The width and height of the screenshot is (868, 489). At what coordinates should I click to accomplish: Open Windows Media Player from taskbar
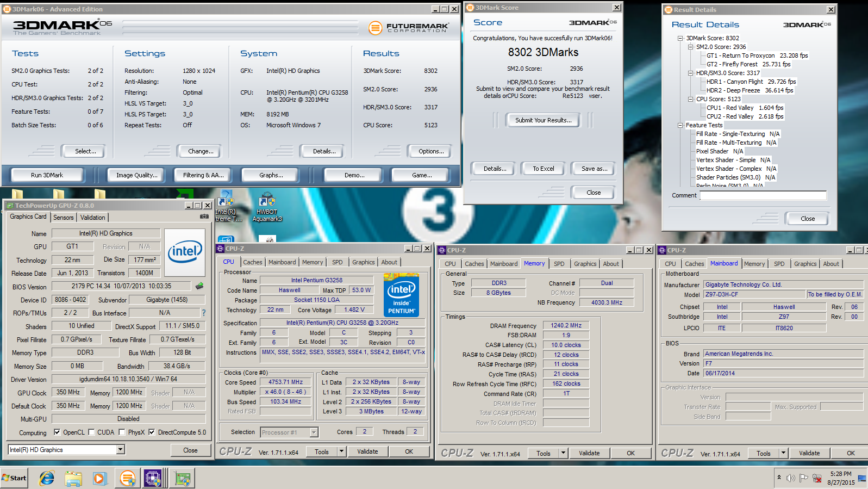(x=99, y=478)
